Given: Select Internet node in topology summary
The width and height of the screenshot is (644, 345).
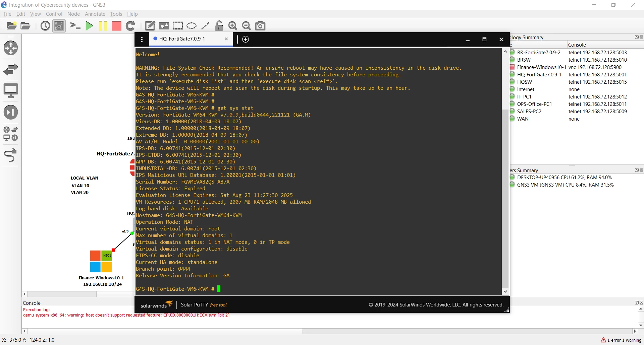Looking at the screenshot, I should tap(526, 89).
